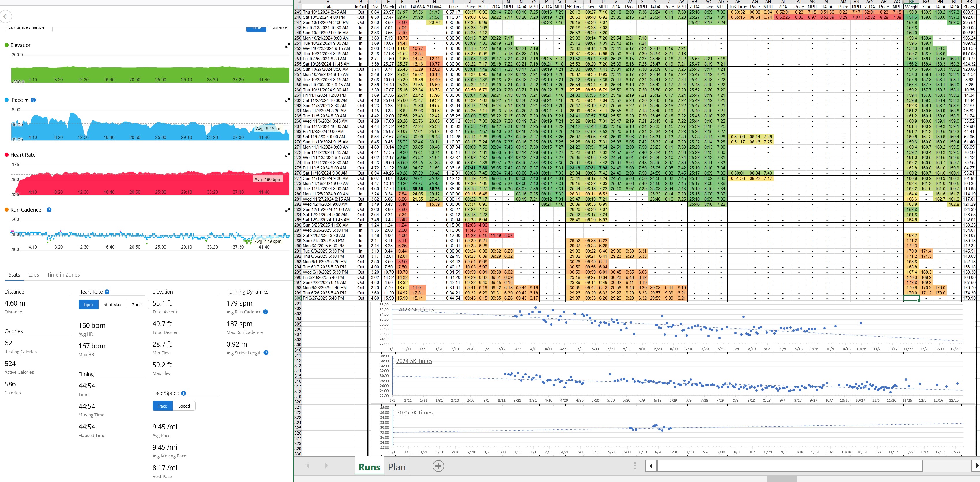This screenshot has width=980, height=482.
Task: Select column I header in Excel
Action: tap(453, 2)
